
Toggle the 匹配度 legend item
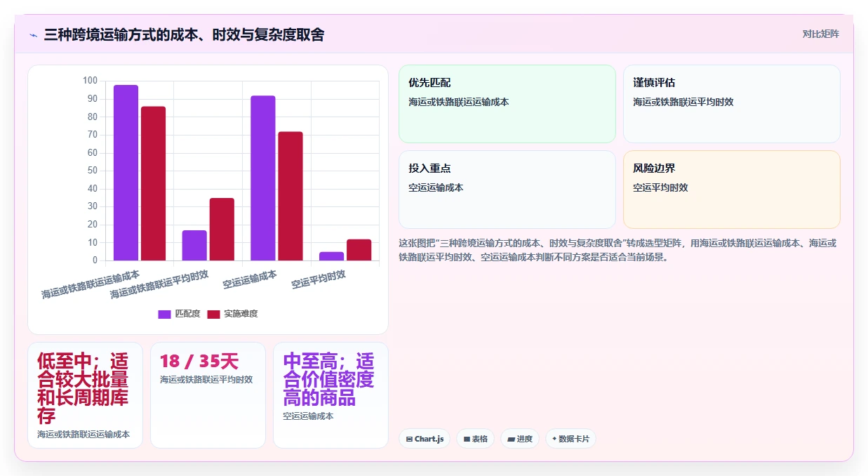(179, 314)
